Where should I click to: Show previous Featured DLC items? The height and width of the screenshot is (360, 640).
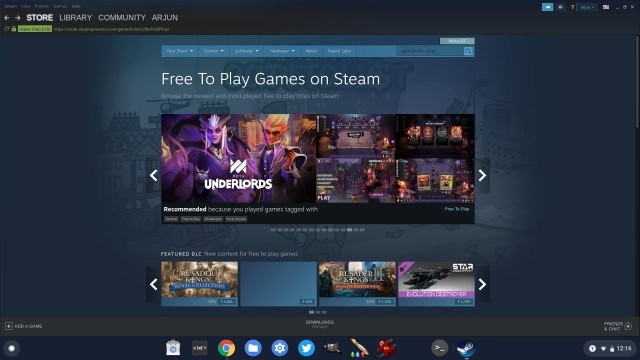coord(153,284)
